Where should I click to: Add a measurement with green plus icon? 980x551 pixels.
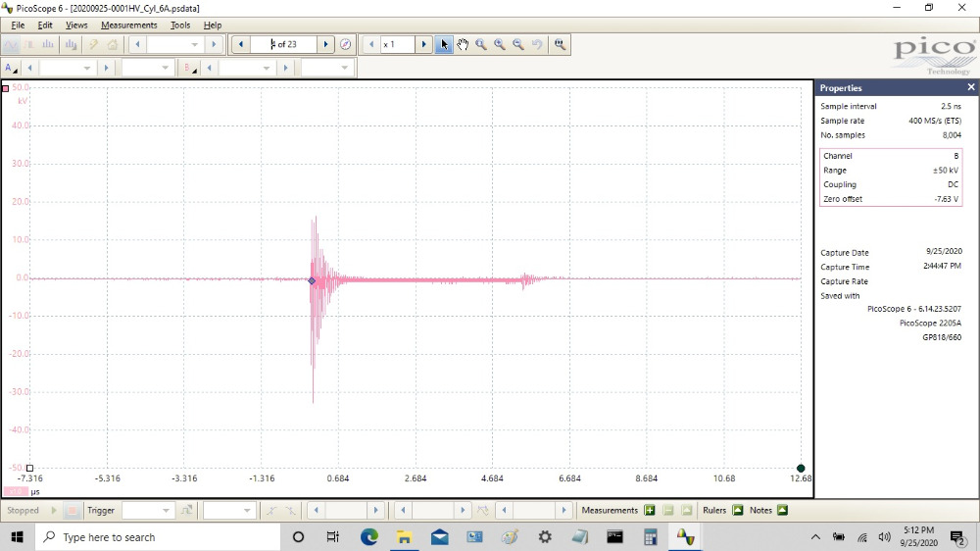point(650,510)
